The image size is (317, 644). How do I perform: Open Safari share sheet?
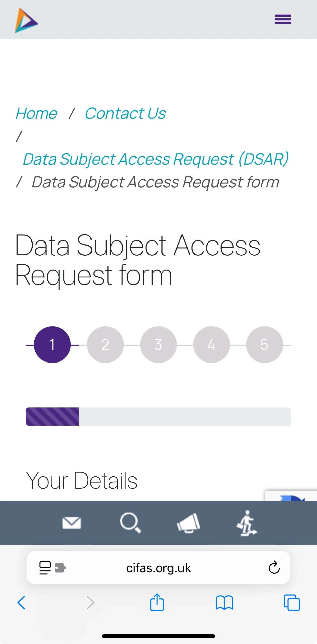157,602
